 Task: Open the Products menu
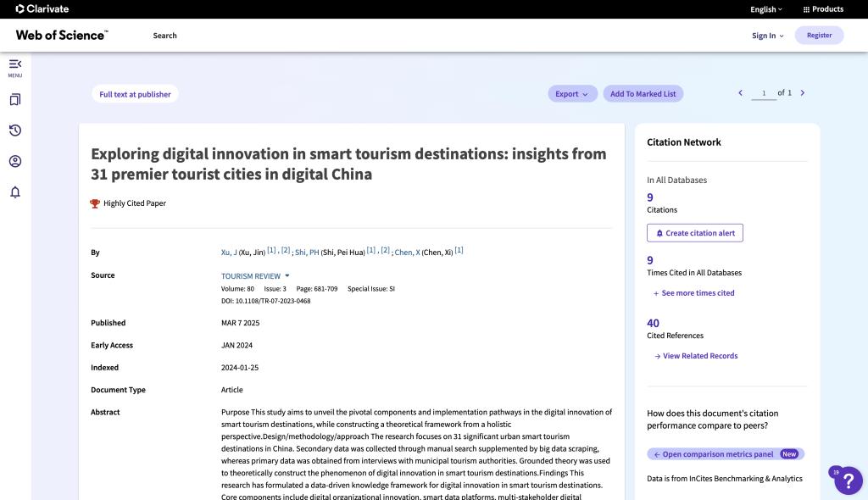[x=822, y=9]
